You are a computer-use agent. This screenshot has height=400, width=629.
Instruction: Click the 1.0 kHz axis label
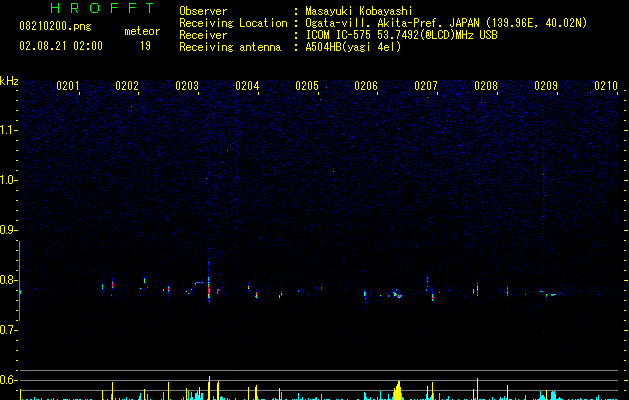pyautogui.click(x=8, y=180)
